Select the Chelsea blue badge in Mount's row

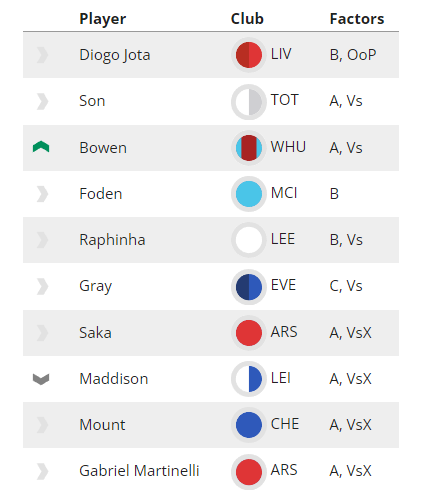[x=249, y=425]
